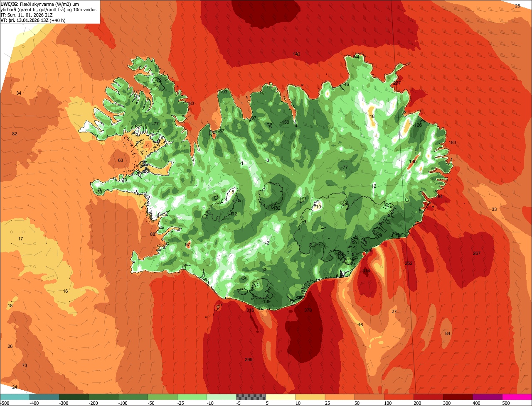532x406 pixels.
Task: Click the '84' value in the southeast ocean
Action: [448, 334]
